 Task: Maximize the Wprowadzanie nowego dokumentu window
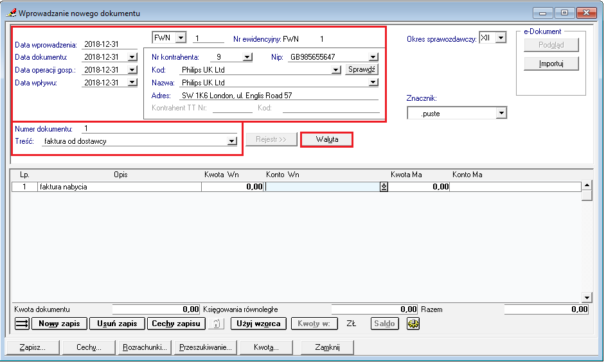point(564,13)
